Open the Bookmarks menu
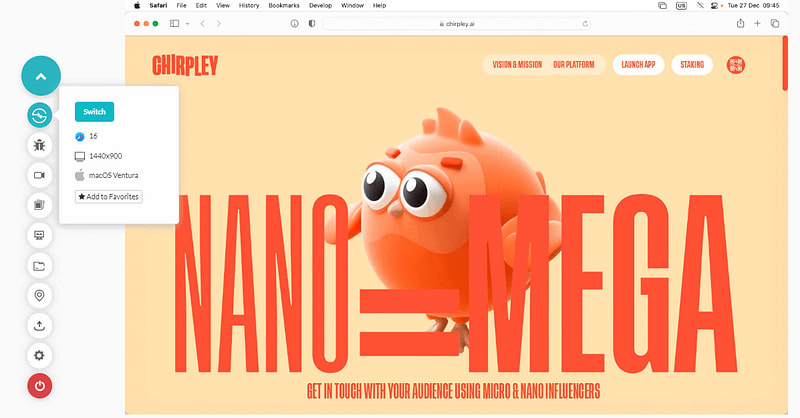This screenshot has width=800, height=418. [x=284, y=6]
